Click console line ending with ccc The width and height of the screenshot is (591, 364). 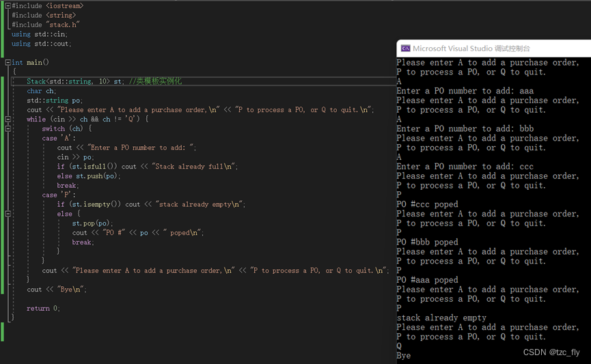click(x=465, y=167)
